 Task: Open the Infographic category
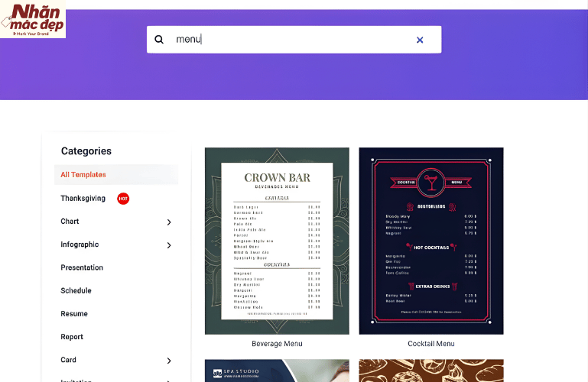[80, 244]
